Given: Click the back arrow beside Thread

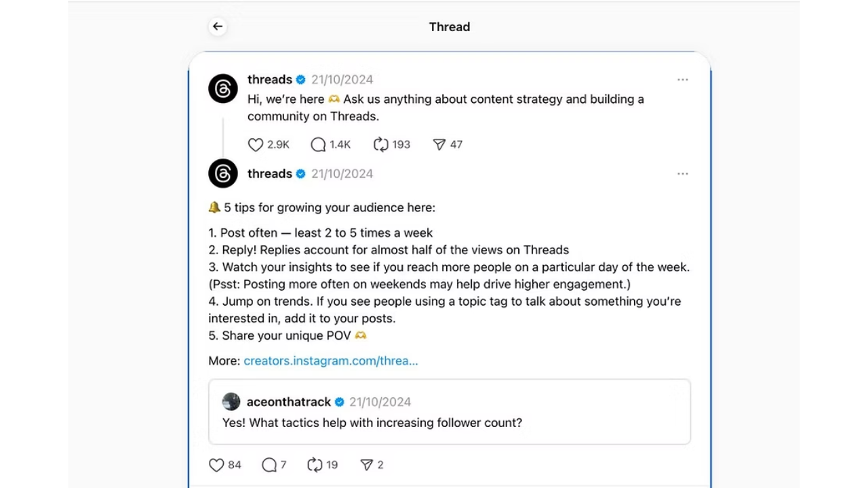Looking at the screenshot, I should click(x=218, y=26).
